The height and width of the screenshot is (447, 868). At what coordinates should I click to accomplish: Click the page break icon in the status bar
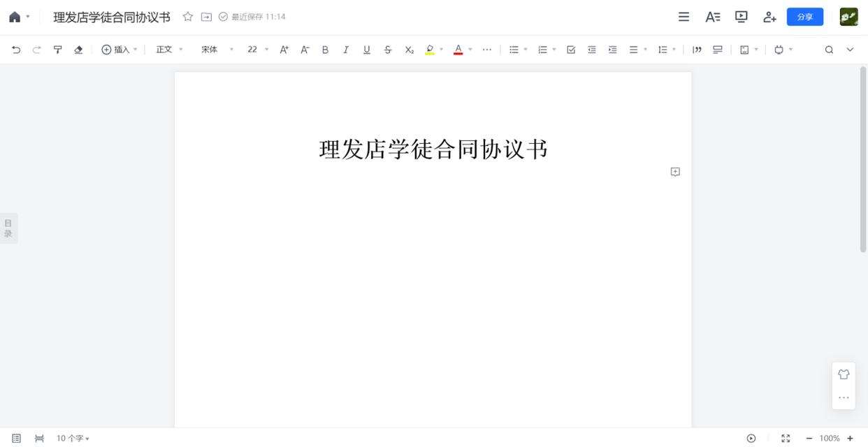(39, 438)
